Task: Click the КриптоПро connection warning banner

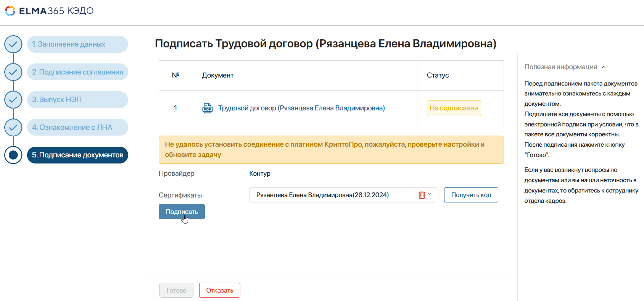Action: (331, 150)
